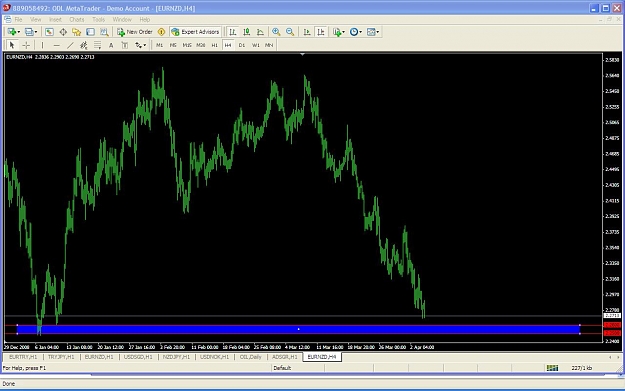Viewport: 625px width, 391px height.
Task: Switch timeframe to M30
Action: point(201,45)
